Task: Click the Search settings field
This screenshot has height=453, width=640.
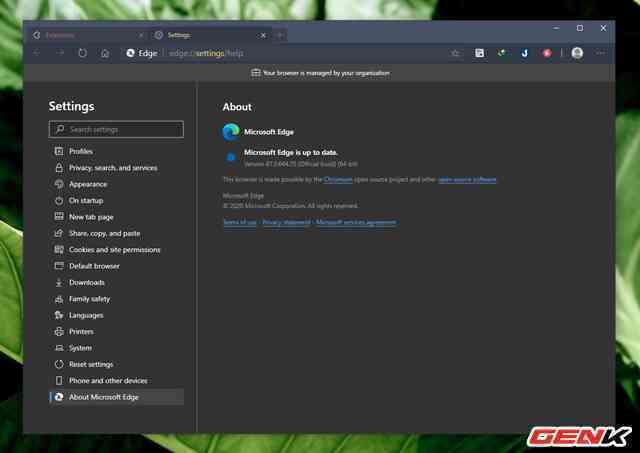Action: pyautogui.click(x=116, y=129)
